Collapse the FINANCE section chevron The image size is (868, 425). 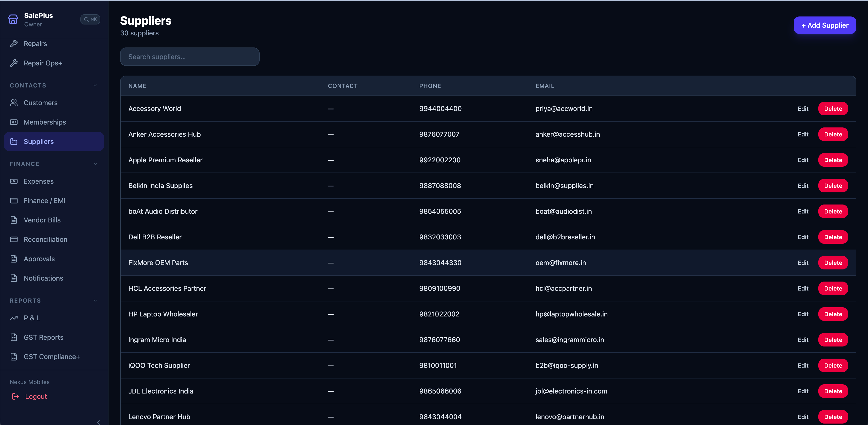95,164
